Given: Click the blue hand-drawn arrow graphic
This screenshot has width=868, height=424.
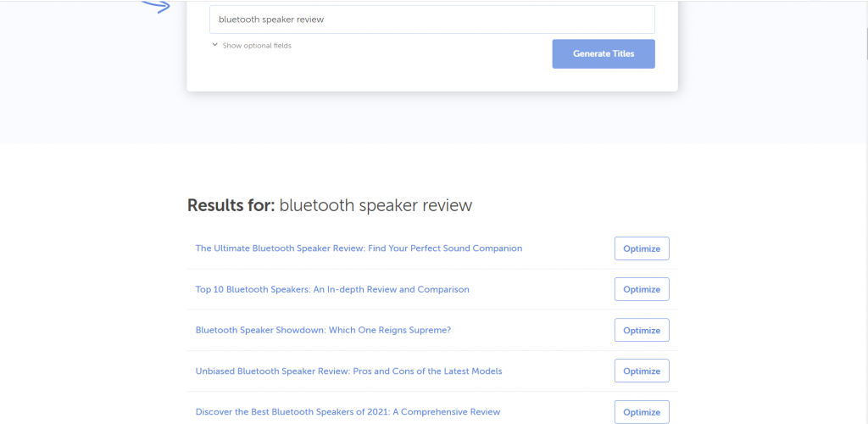Looking at the screenshot, I should coord(156,7).
